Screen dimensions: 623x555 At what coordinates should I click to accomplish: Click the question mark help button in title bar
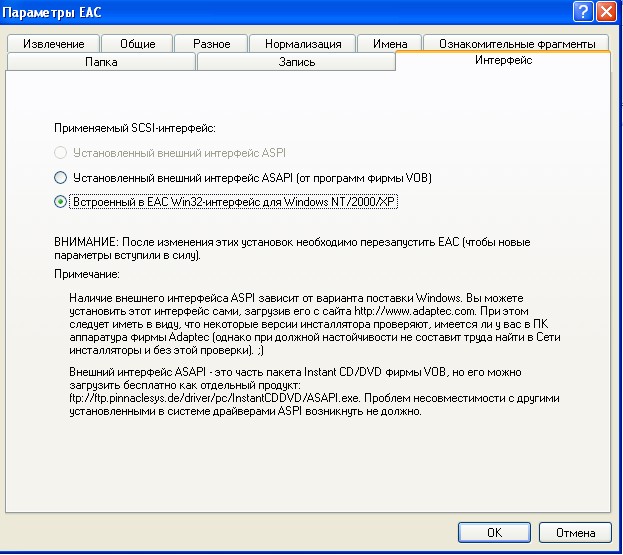point(584,12)
